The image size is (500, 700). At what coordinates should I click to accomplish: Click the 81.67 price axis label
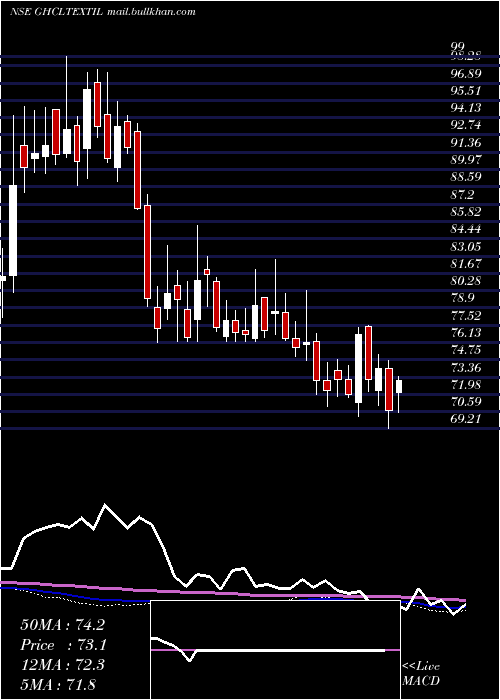467,263
